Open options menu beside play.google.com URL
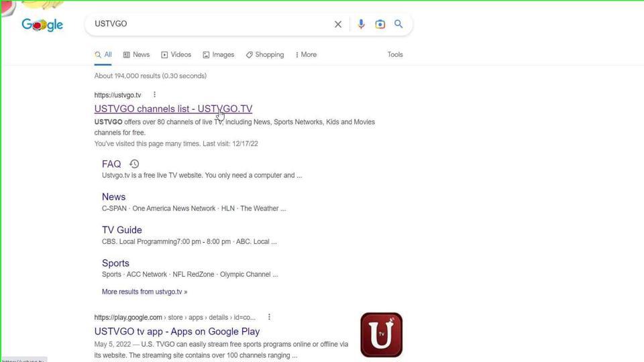Screen dimensions: 644x362 point(269,317)
